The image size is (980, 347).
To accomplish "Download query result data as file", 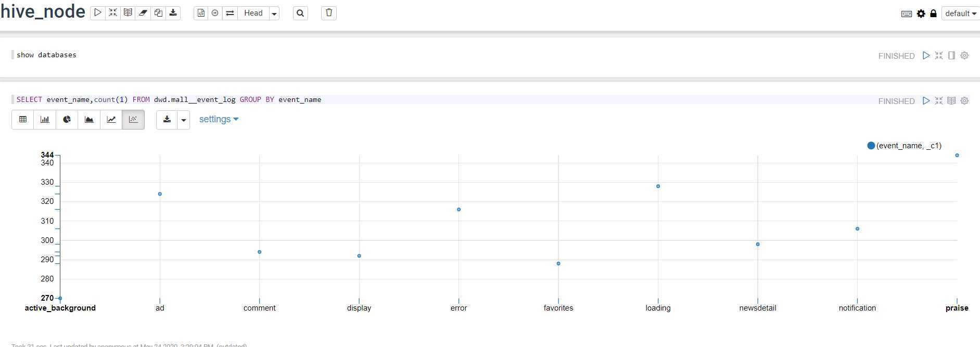I will pos(167,120).
